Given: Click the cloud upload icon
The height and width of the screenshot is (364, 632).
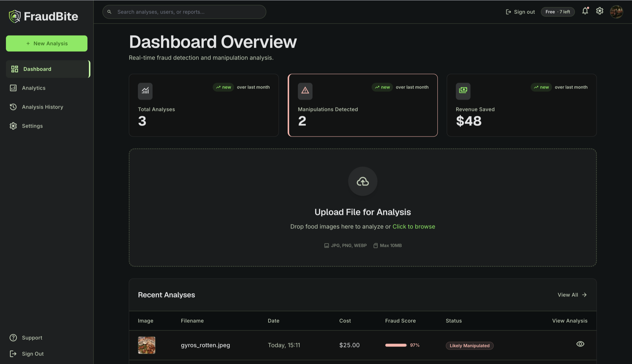Looking at the screenshot, I should (x=363, y=181).
